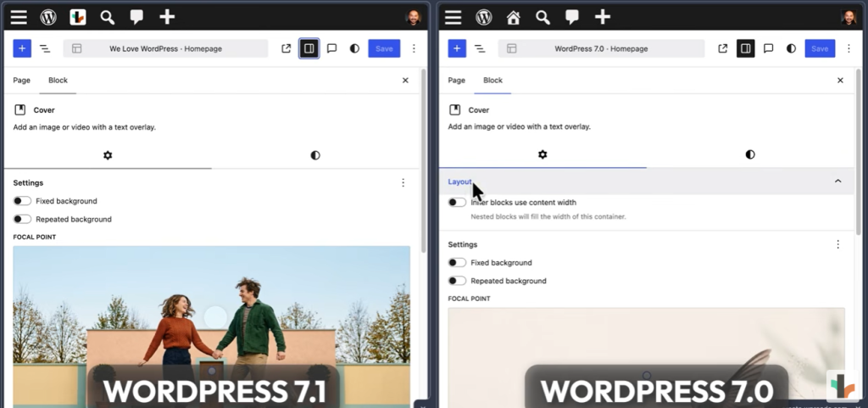Select gear settings tab in left sidebar
This screenshot has height=408, width=868.
coord(108,155)
